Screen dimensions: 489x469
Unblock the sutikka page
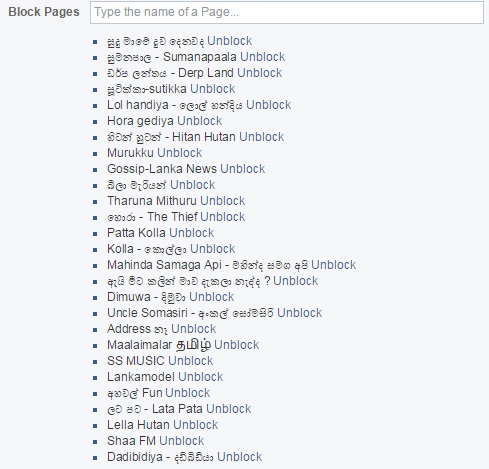(x=213, y=89)
